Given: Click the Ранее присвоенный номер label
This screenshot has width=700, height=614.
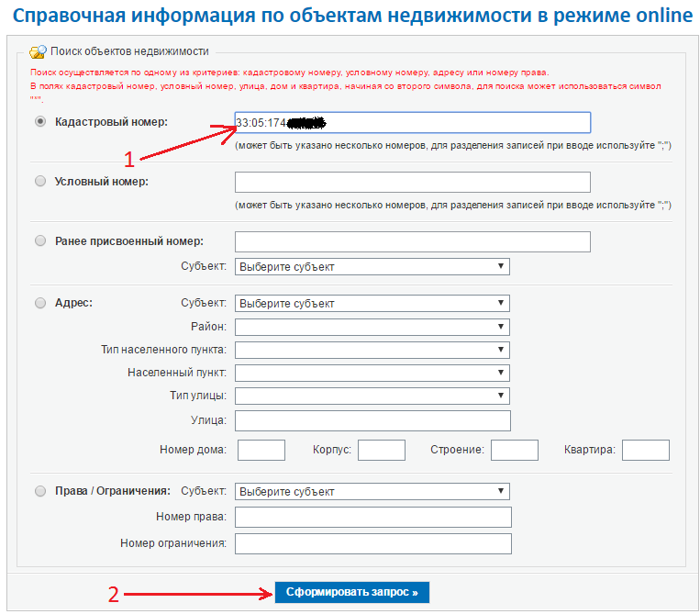Looking at the screenshot, I should tap(129, 241).
